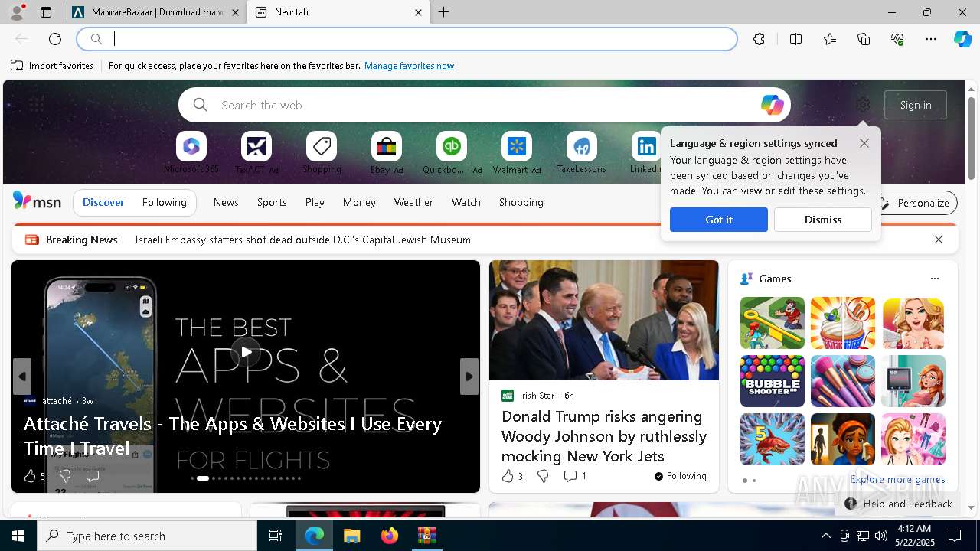Open the profile avatar icon
Image resolution: width=980 pixels, height=551 pixels.
(16, 12)
